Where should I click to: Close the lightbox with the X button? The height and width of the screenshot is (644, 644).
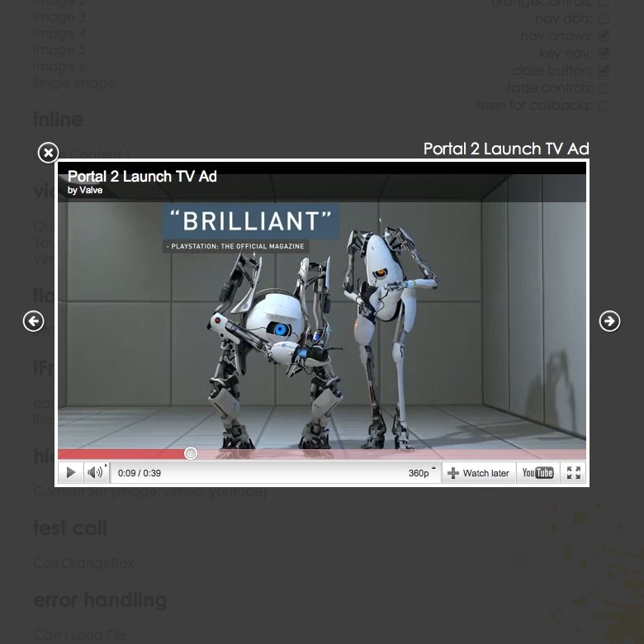[48, 153]
